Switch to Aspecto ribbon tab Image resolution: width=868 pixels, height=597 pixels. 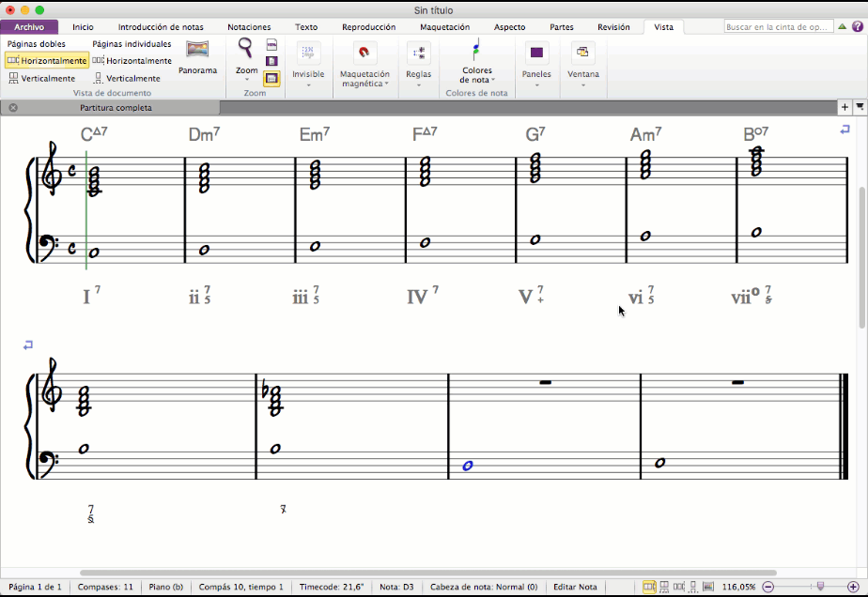coord(509,26)
